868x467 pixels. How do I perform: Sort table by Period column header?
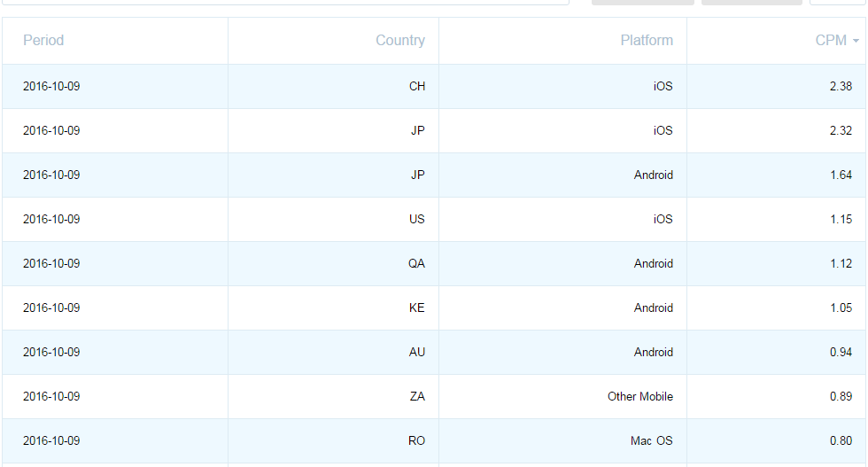click(43, 41)
